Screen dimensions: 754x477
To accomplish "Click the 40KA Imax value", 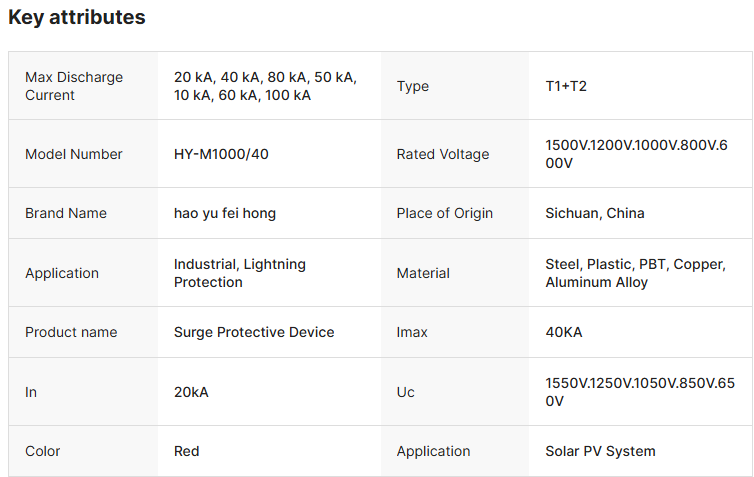I will [x=564, y=332].
